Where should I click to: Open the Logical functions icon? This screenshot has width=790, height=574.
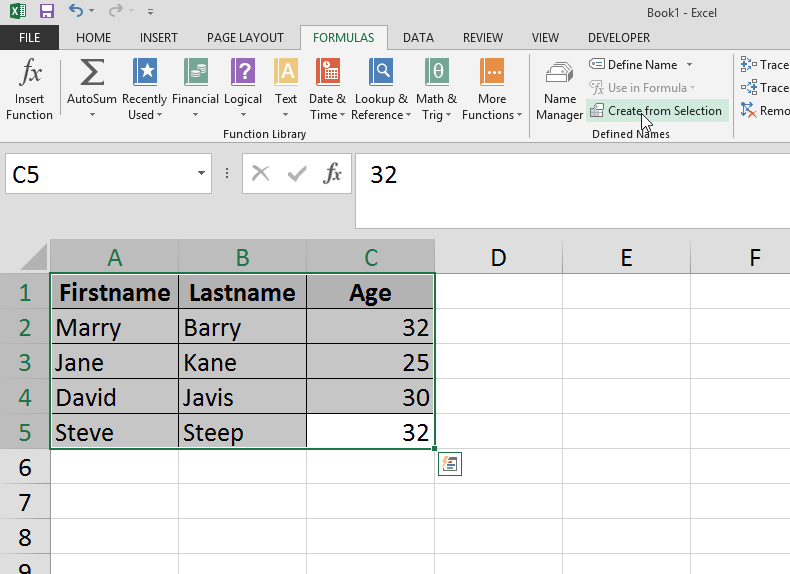pyautogui.click(x=243, y=75)
